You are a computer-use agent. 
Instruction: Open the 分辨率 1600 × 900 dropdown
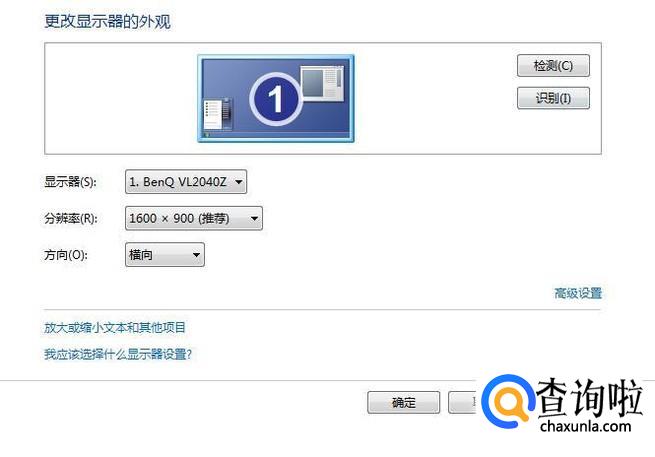point(194,218)
